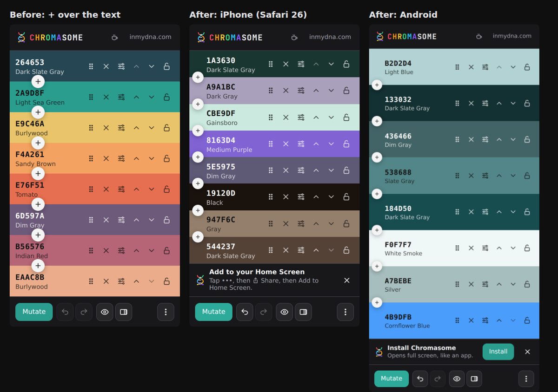Toggle eye preview in Android panel toolbar
Screen dimensions: 558x392
tap(457, 379)
